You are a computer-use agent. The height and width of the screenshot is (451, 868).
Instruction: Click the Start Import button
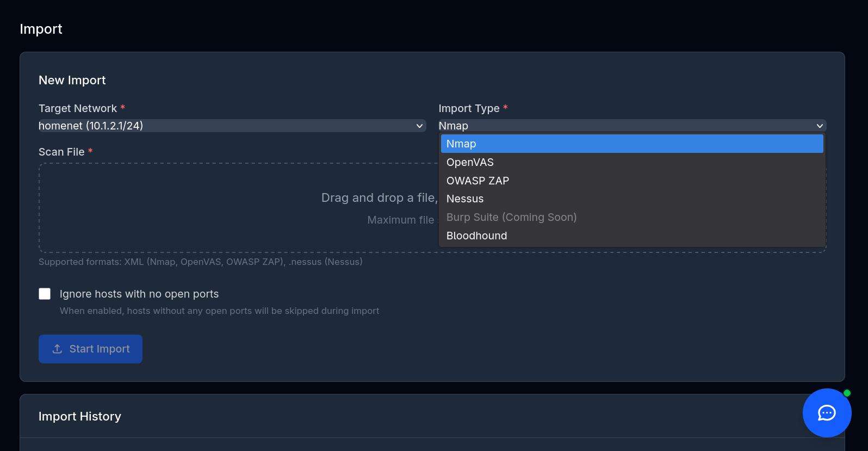coord(90,349)
